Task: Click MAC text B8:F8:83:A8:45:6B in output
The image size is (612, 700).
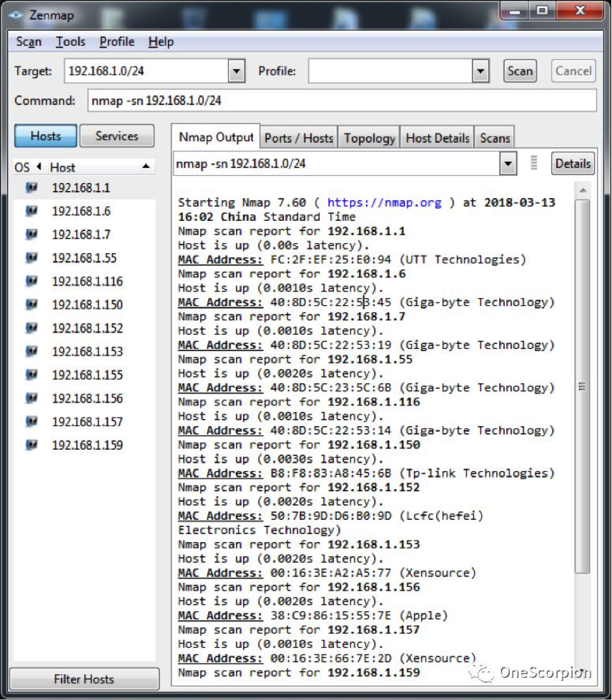Action: (331, 473)
